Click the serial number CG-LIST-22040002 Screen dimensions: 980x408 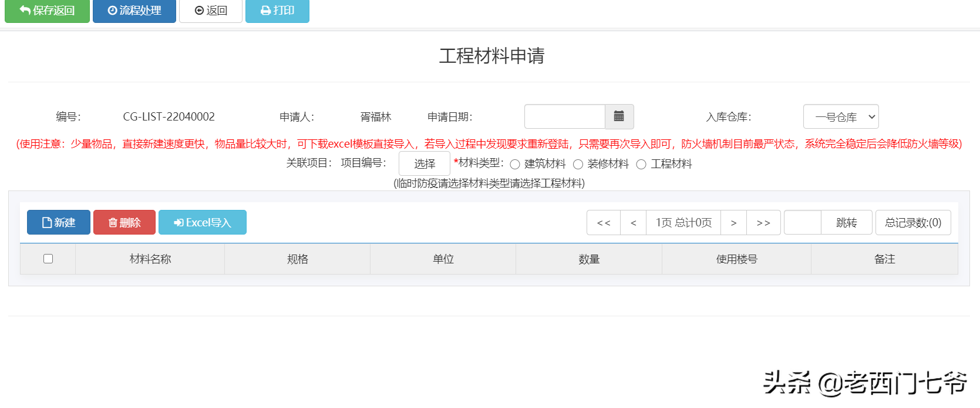coord(169,116)
